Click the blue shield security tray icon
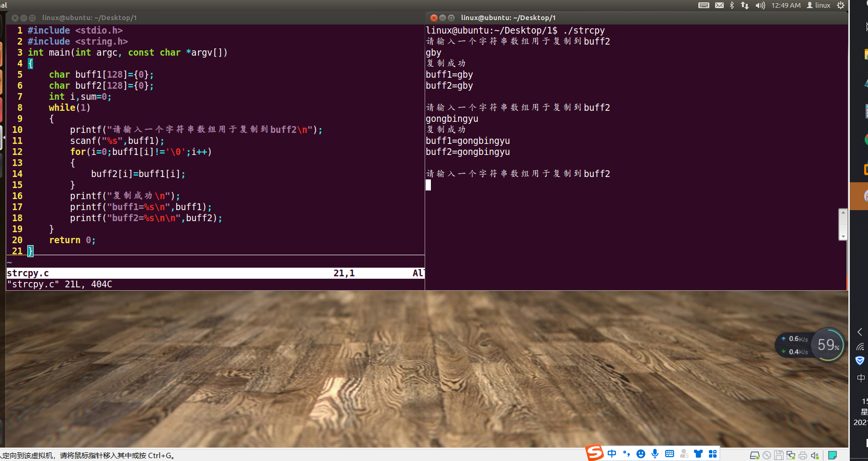The width and height of the screenshot is (868, 461). [860, 361]
